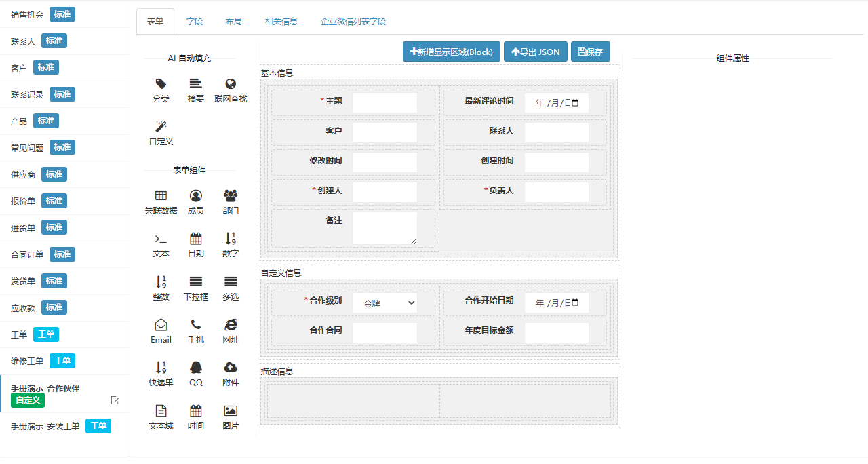Choose the 下拉框 component icon

(195, 282)
